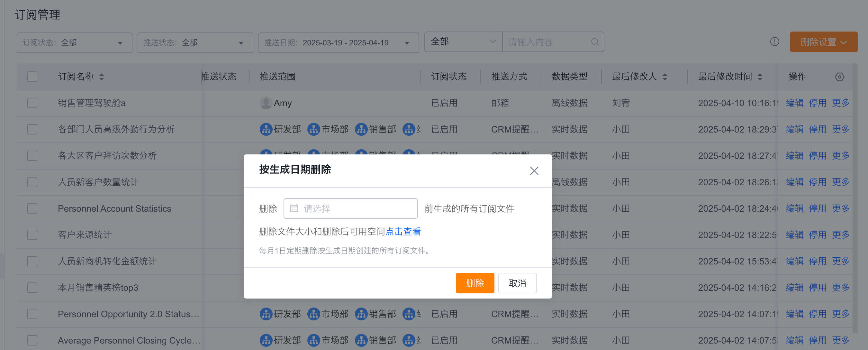
Task: Click Amy's avatar icon in 推送范围
Action: [x=266, y=103]
